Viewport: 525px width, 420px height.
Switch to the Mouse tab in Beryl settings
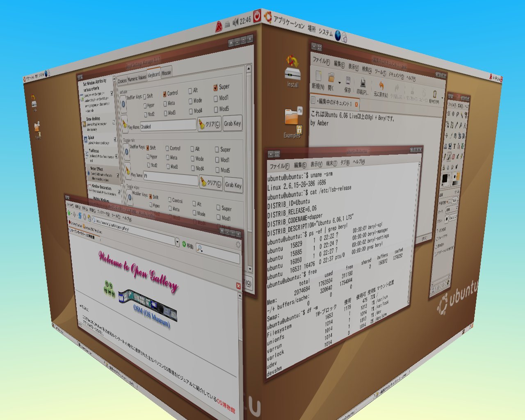coord(166,73)
